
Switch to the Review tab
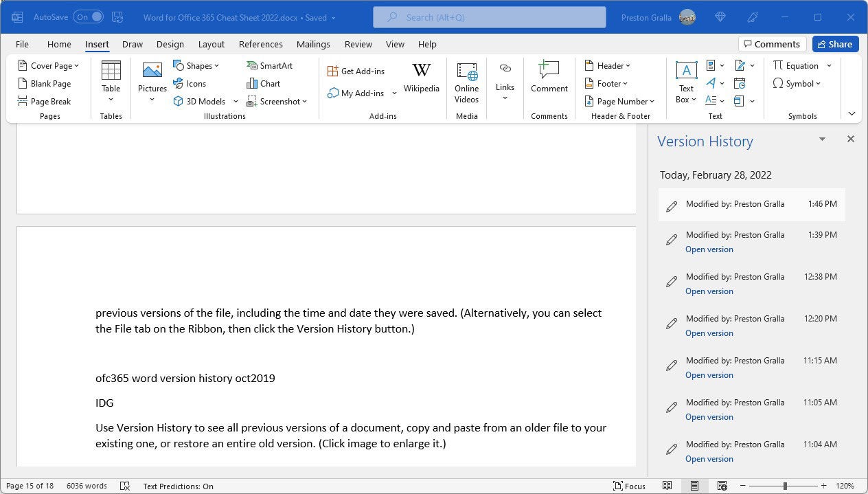point(358,44)
